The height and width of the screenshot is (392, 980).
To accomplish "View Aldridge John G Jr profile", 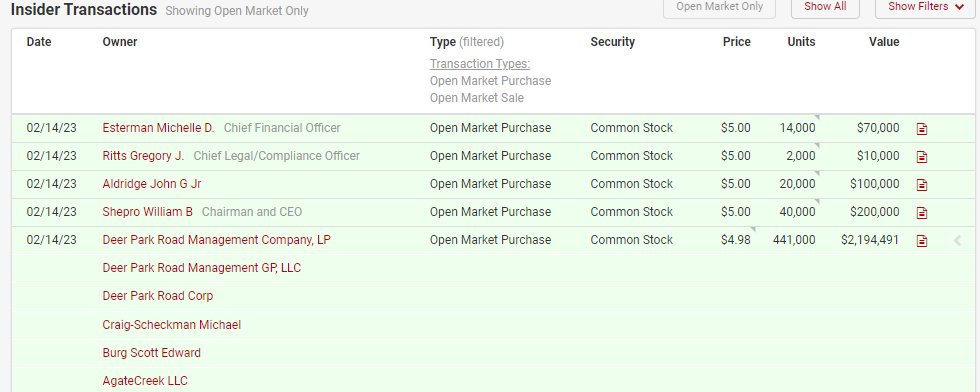I will (152, 184).
